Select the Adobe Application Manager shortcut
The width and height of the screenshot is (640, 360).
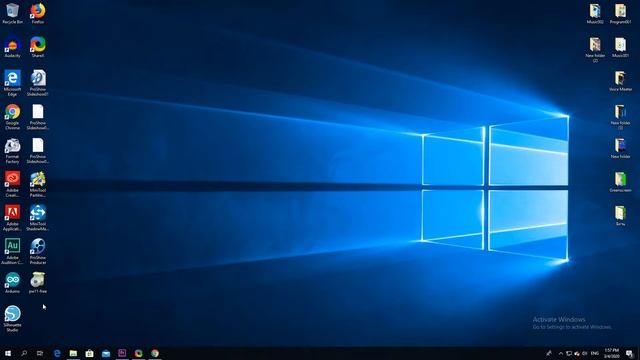point(12,218)
